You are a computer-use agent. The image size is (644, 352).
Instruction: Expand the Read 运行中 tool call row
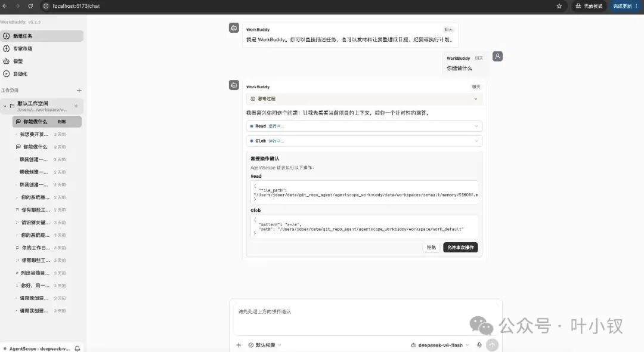(x=364, y=126)
